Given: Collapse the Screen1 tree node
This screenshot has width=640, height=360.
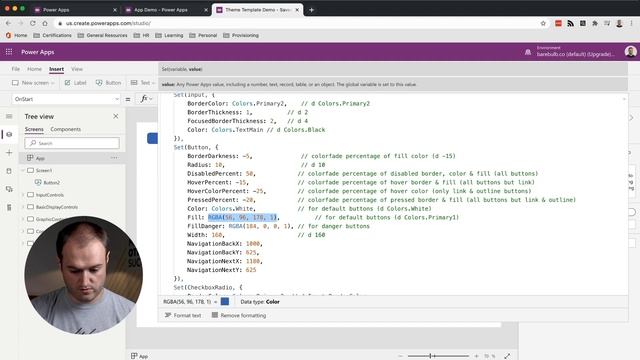Looking at the screenshot, I should coord(23,170).
